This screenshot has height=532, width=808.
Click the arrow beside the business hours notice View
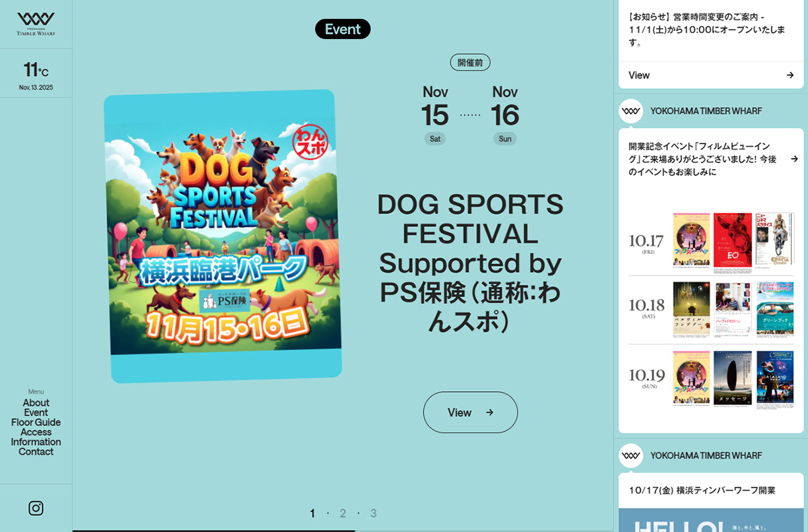(790, 75)
